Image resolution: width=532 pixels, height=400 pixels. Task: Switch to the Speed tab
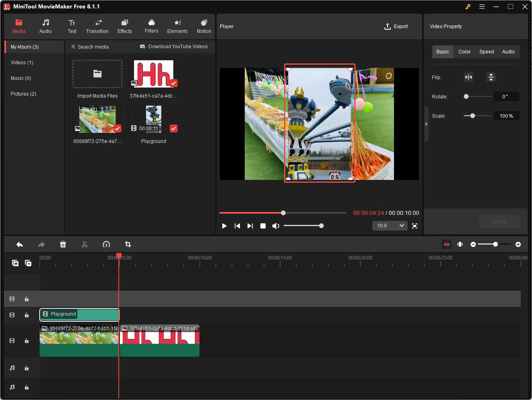click(486, 51)
